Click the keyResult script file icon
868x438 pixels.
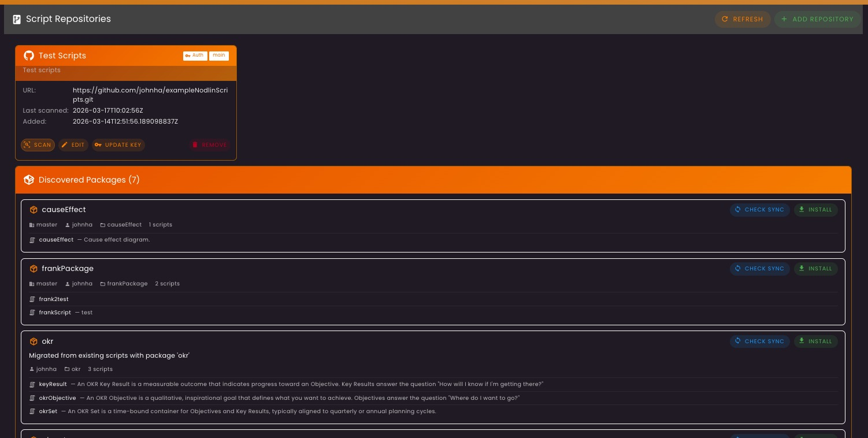[32, 384]
